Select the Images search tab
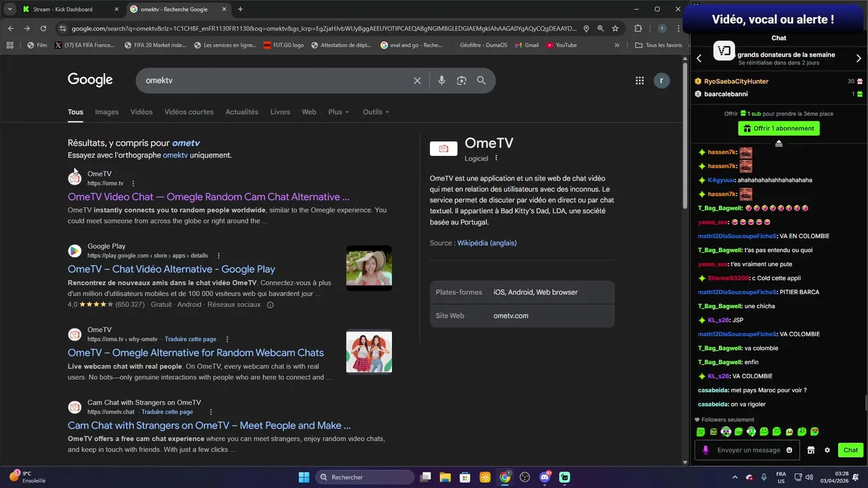 [106, 112]
